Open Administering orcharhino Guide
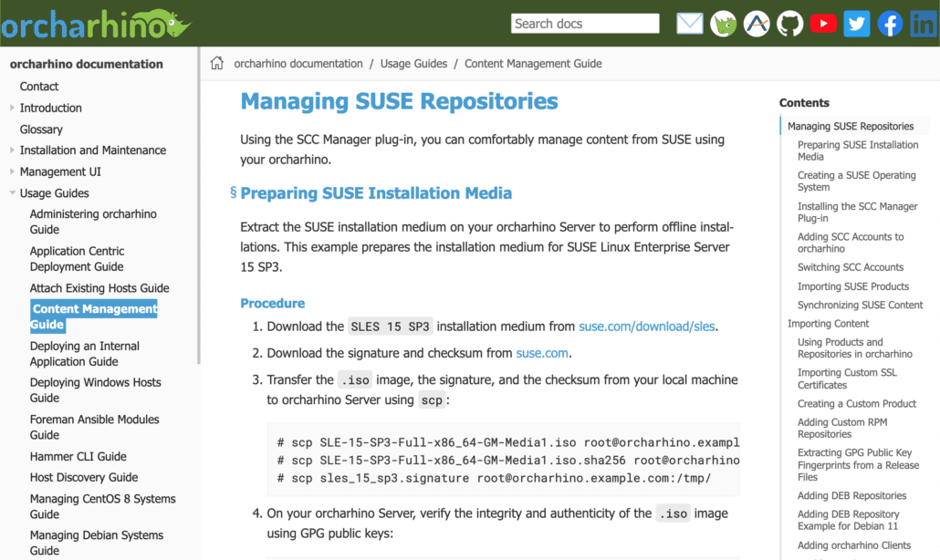This screenshot has width=940, height=560. pyautogui.click(x=93, y=222)
